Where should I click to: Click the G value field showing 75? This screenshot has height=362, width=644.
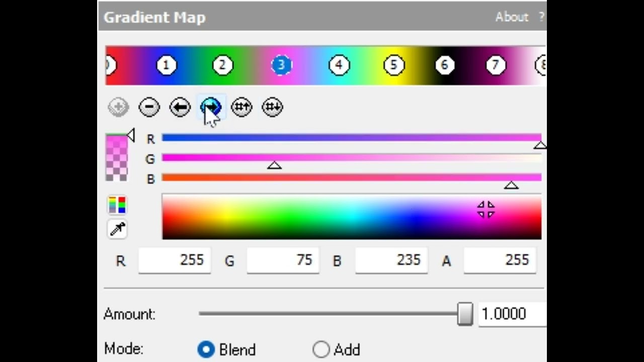(x=283, y=260)
